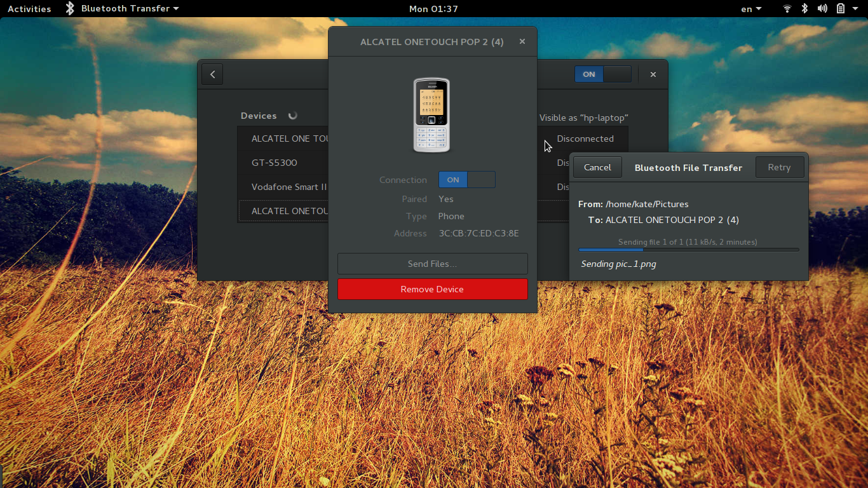Turn off the main Bluetooth switch

pyautogui.click(x=603, y=74)
